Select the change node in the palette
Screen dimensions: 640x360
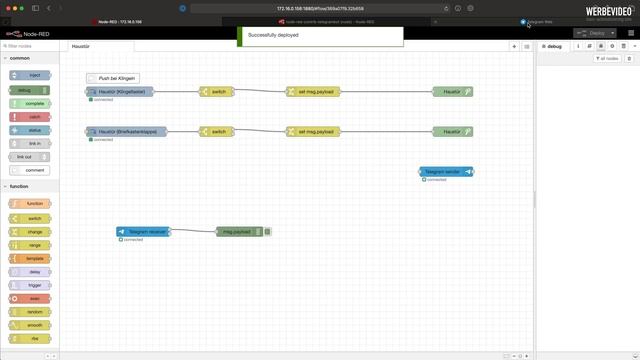[x=30, y=232]
